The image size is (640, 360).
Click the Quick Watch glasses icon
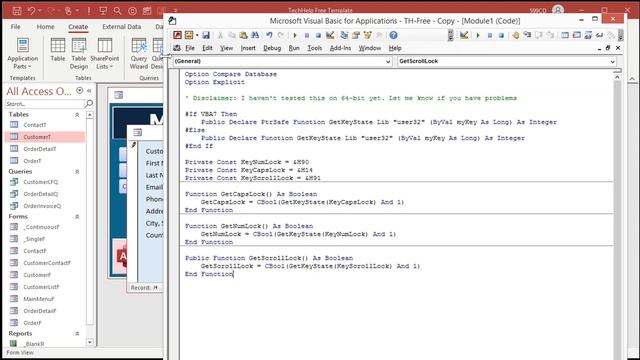click(x=599, y=35)
